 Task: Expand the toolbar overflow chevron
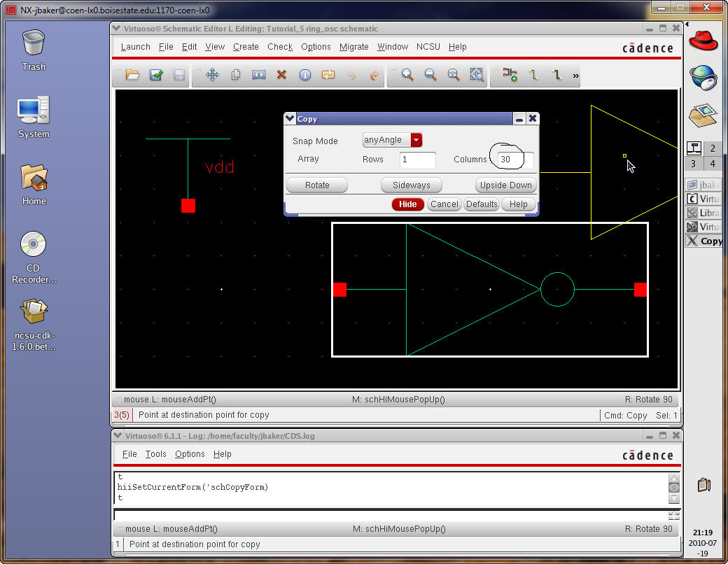point(576,76)
